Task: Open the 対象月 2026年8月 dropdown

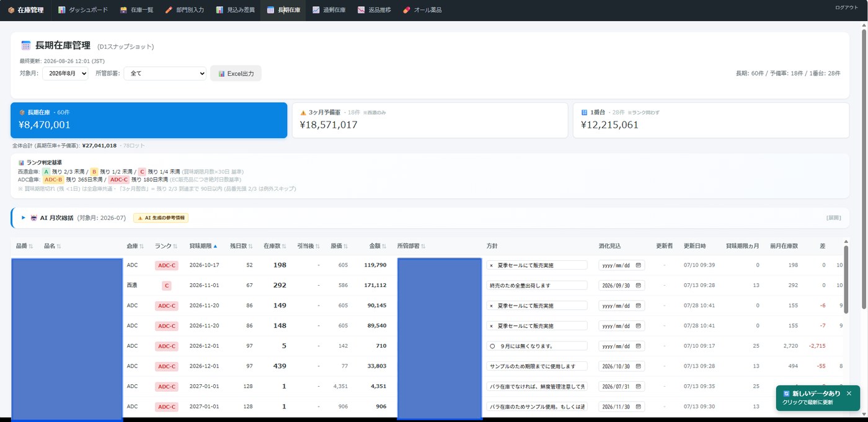Action: (65, 73)
